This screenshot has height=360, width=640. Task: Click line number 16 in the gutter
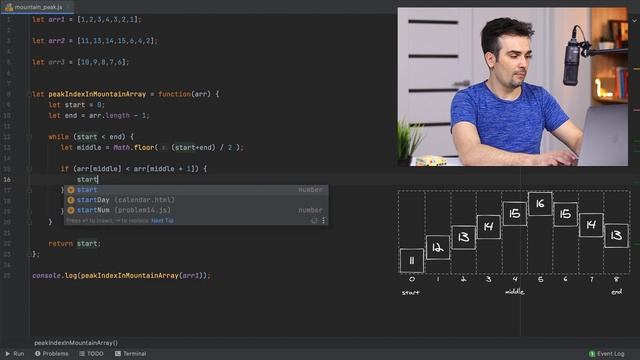click(7, 180)
